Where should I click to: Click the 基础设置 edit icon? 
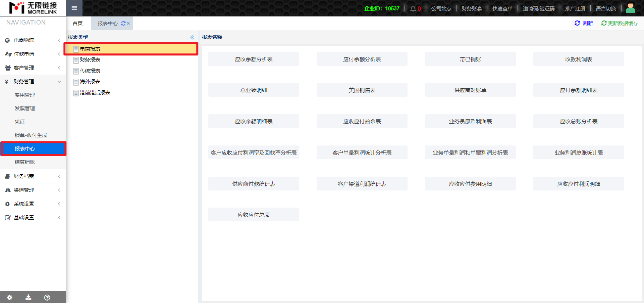[x=8, y=218]
